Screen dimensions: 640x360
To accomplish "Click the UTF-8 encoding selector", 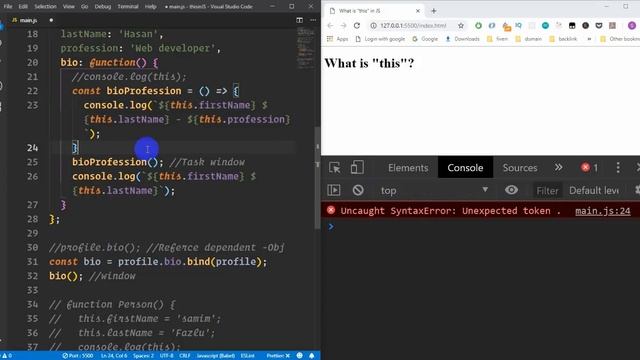I will tap(167, 356).
